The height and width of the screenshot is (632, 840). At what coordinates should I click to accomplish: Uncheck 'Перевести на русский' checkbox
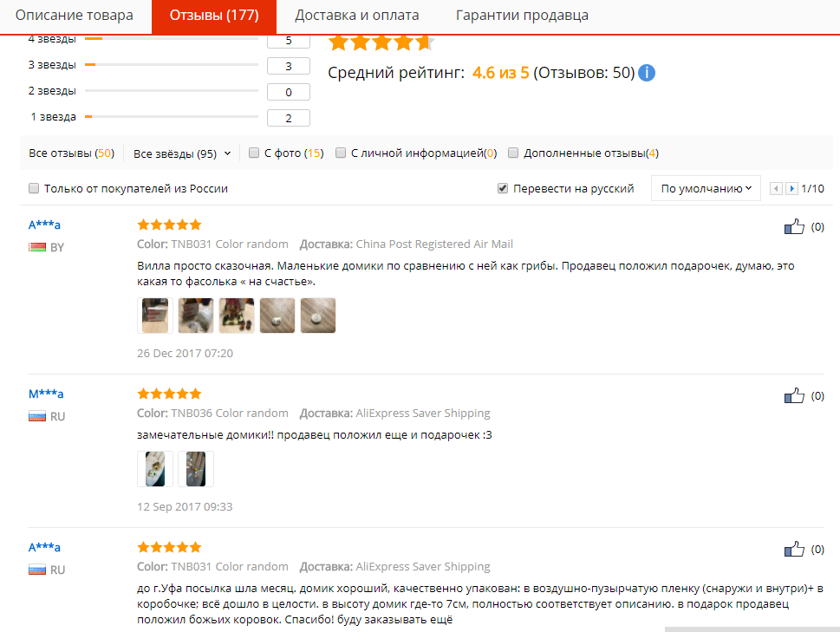point(503,188)
